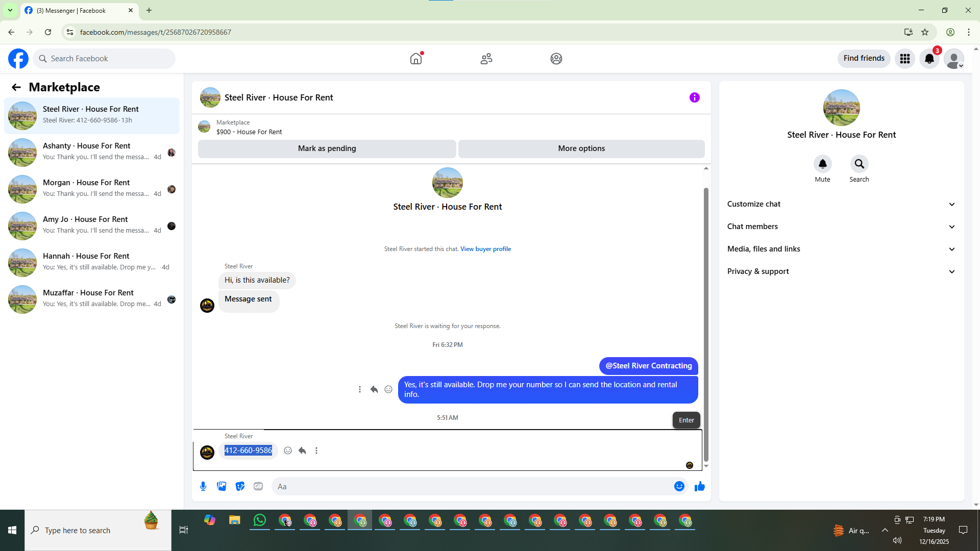Open conversation information purple icon
This screenshot has width=980, height=551.
(695, 97)
